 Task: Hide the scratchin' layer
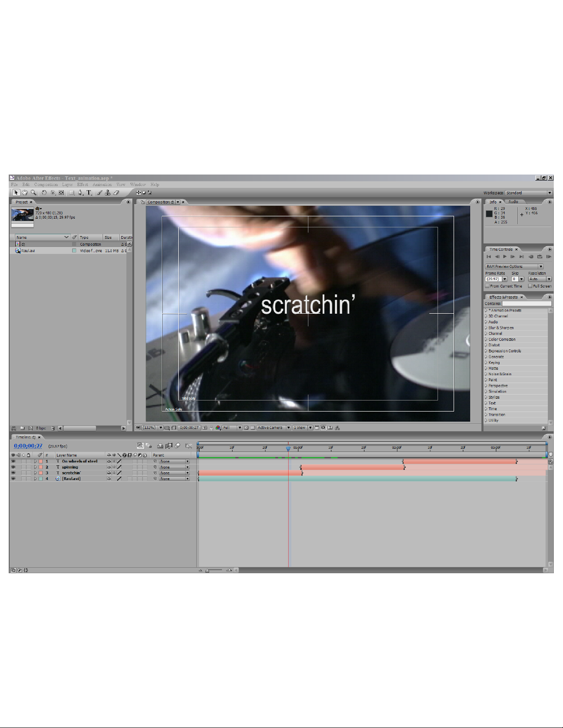[13, 473]
